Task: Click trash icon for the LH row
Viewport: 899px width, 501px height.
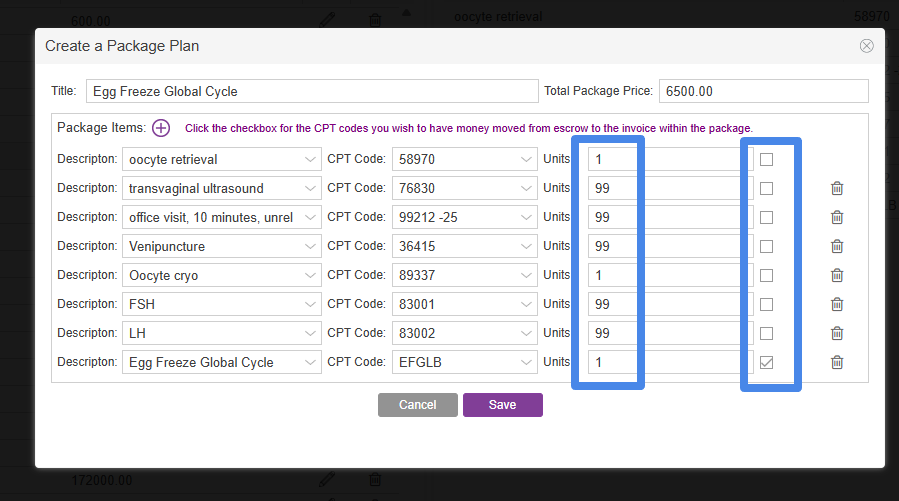Action: pos(837,333)
